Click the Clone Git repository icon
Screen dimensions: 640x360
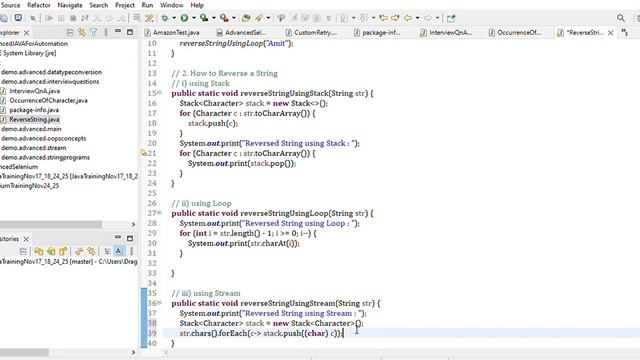[x=51, y=251]
